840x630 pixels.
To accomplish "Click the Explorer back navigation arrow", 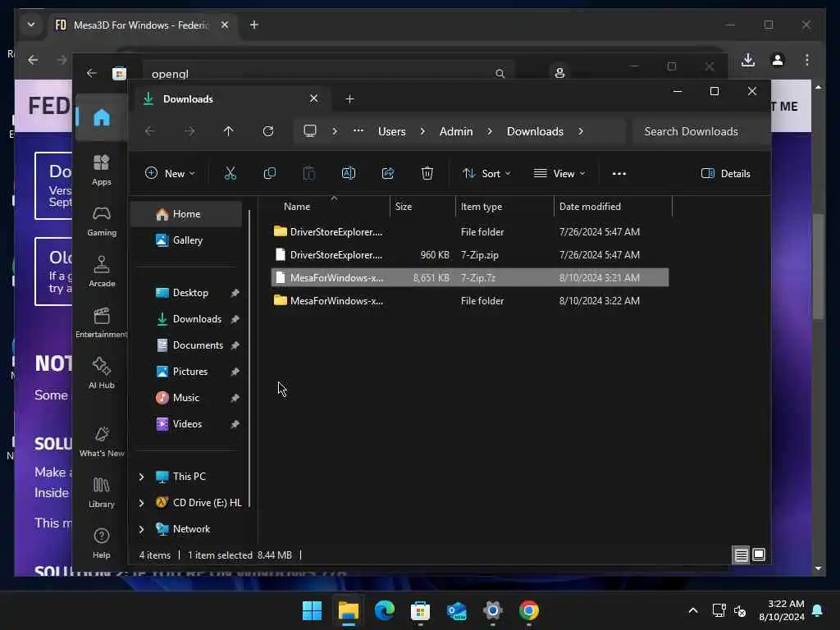I will [x=150, y=131].
